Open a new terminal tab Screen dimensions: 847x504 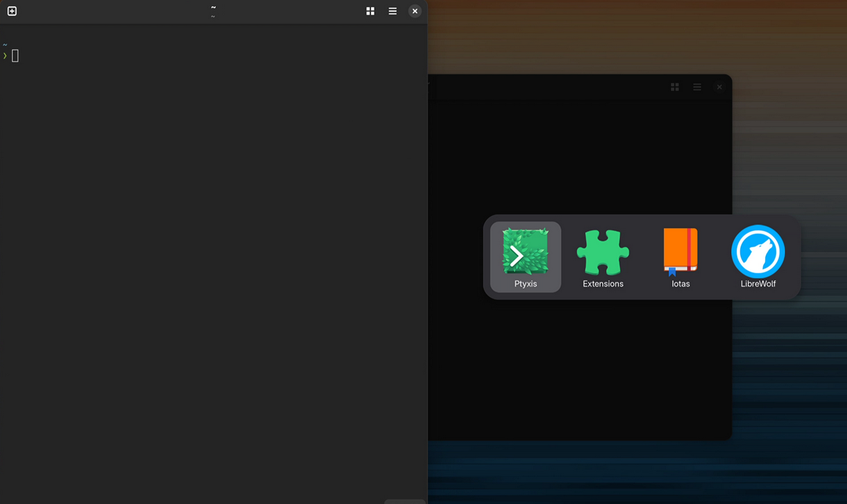tap(12, 11)
